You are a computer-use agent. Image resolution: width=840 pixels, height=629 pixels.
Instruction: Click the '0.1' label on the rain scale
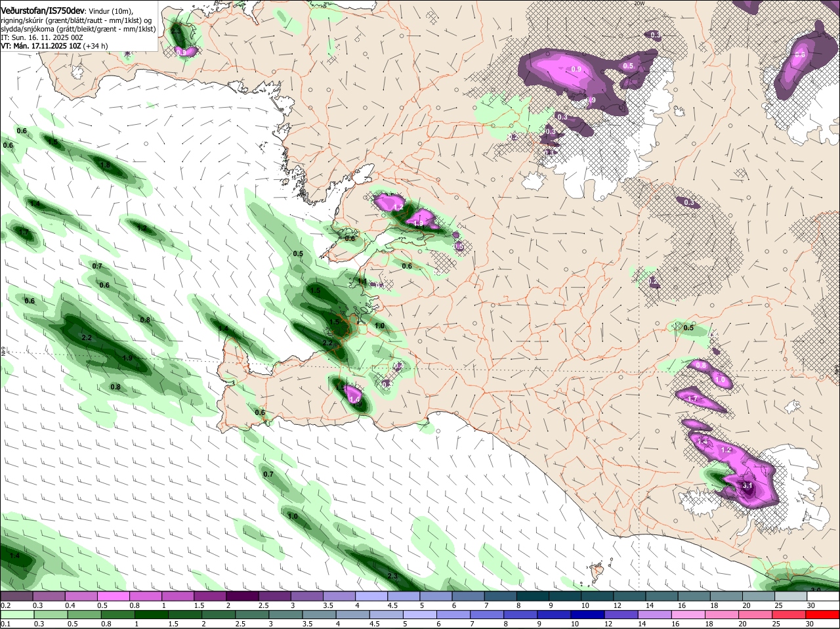(x=5, y=624)
